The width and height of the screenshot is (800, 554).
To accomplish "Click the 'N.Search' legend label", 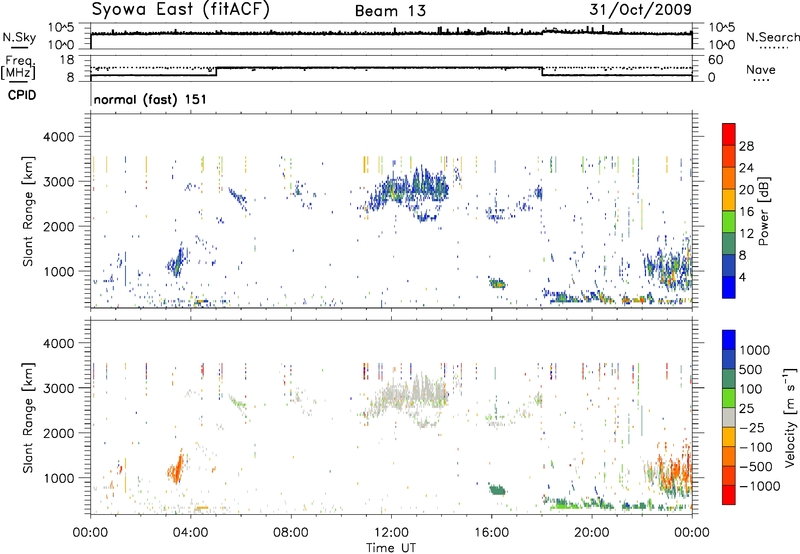I will click(772, 37).
